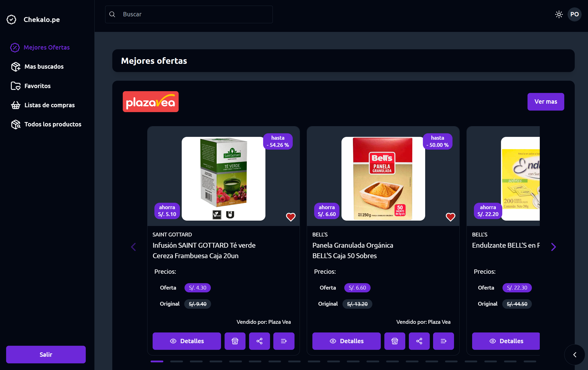Image resolution: width=588 pixels, height=370 pixels.
Task: Click the Bell's Panela product image
Action: click(383, 179)
